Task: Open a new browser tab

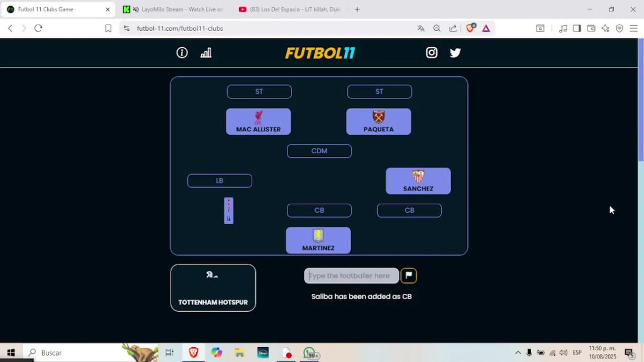Action: (x=357, y=9)
